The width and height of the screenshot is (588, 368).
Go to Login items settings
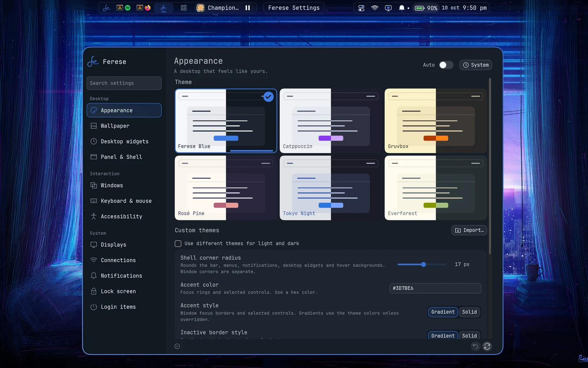pos(124,307)
